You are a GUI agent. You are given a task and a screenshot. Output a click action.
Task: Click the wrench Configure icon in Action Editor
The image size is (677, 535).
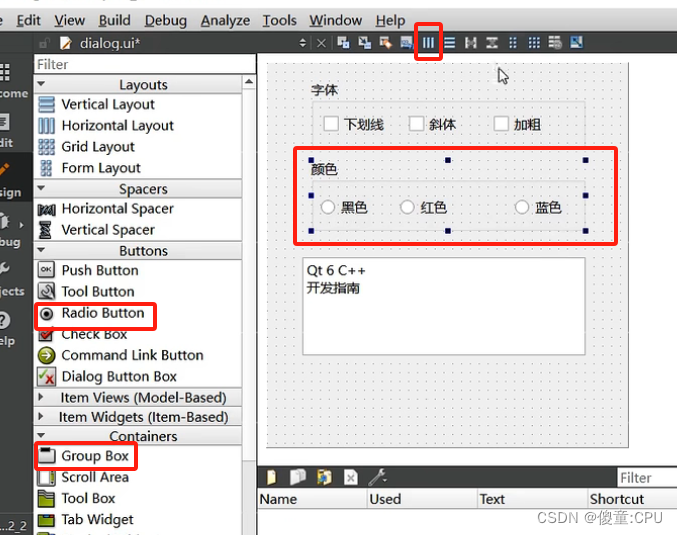[x=377, y=478]
